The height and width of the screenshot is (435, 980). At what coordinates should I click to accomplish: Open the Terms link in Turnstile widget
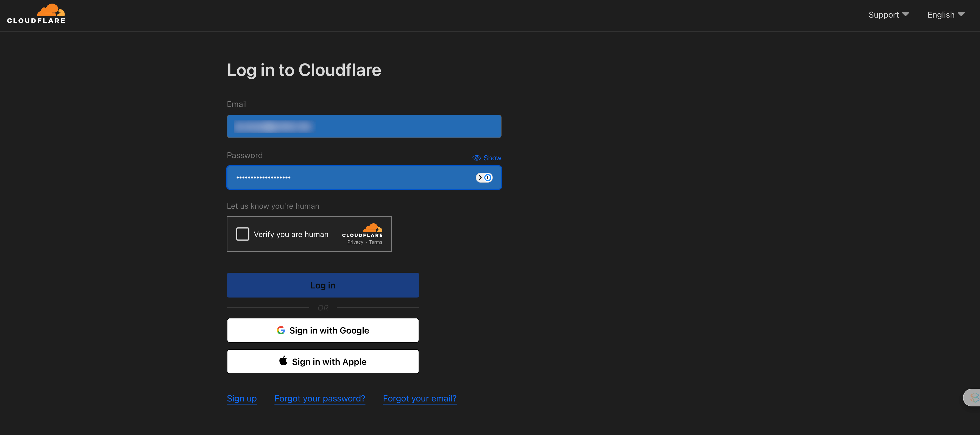(x=375, y=242)
